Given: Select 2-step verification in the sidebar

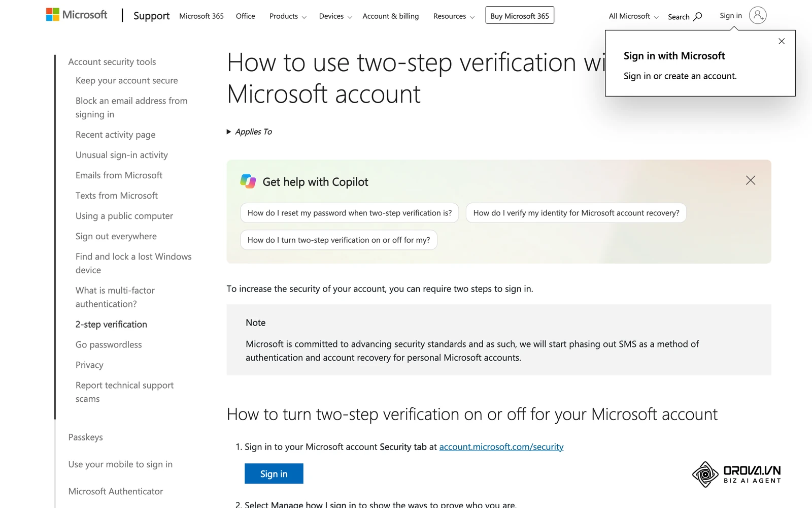Looking at the screenshot, I should (x=111, y=324).
